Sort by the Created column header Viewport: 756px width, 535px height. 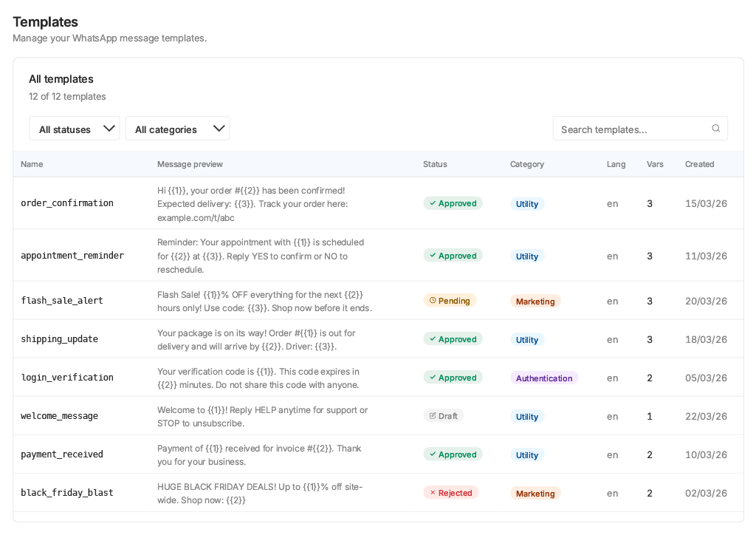(x=700, y=165)
